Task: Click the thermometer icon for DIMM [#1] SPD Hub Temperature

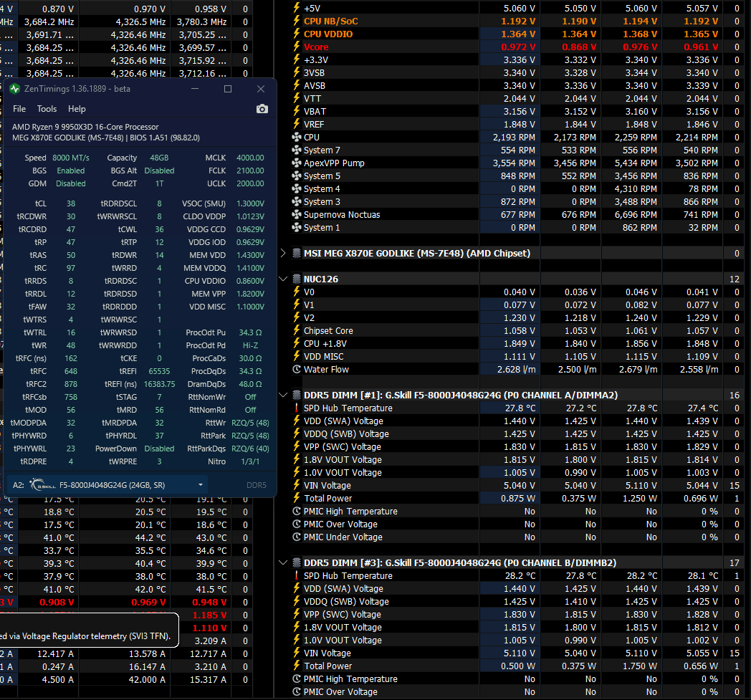Action: tap(297, 408)
